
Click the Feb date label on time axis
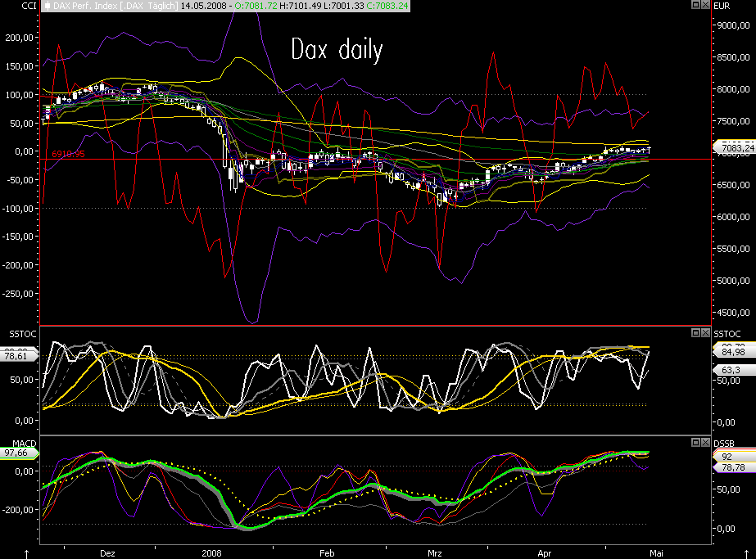pos(327,553)
